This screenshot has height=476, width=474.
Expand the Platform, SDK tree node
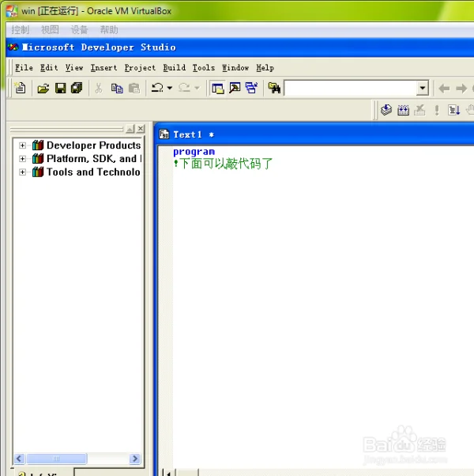click(x=22, y=159)
